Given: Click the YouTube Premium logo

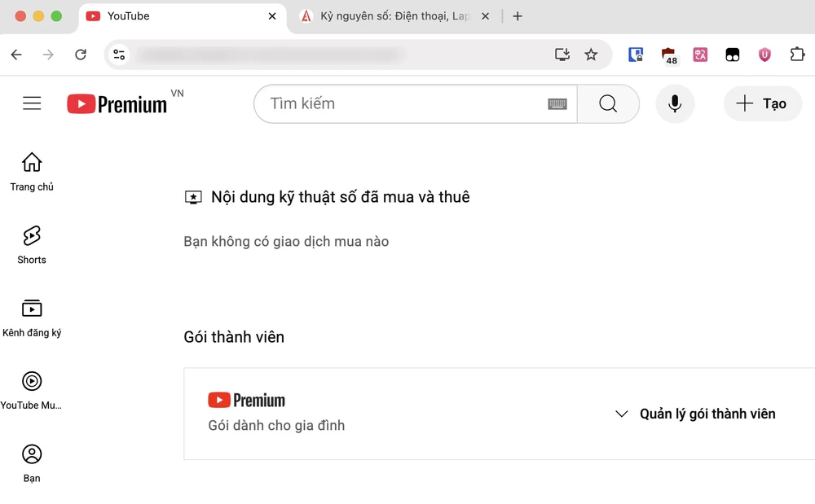Looking at the screenshot, I should coord(116,103).
